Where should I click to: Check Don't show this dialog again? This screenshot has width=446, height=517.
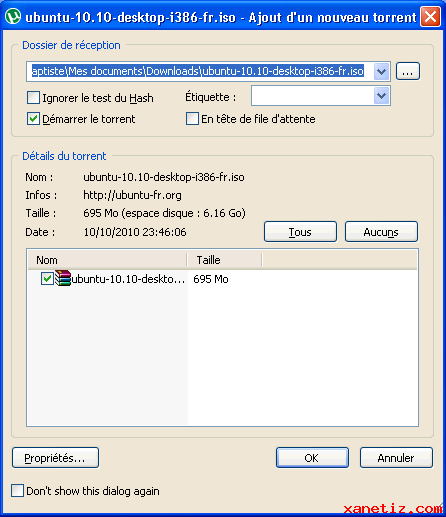coord(17,491)
